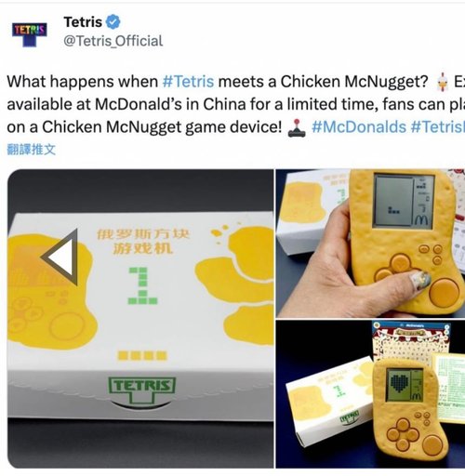Click the previous-image triangle arrow on the box photo
Image resolution: width=465 pixels, height=476 pixels.
[60, 258]
